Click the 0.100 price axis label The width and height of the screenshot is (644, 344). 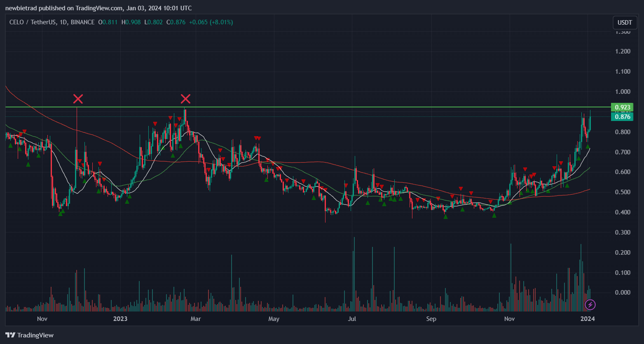[622, 273]
